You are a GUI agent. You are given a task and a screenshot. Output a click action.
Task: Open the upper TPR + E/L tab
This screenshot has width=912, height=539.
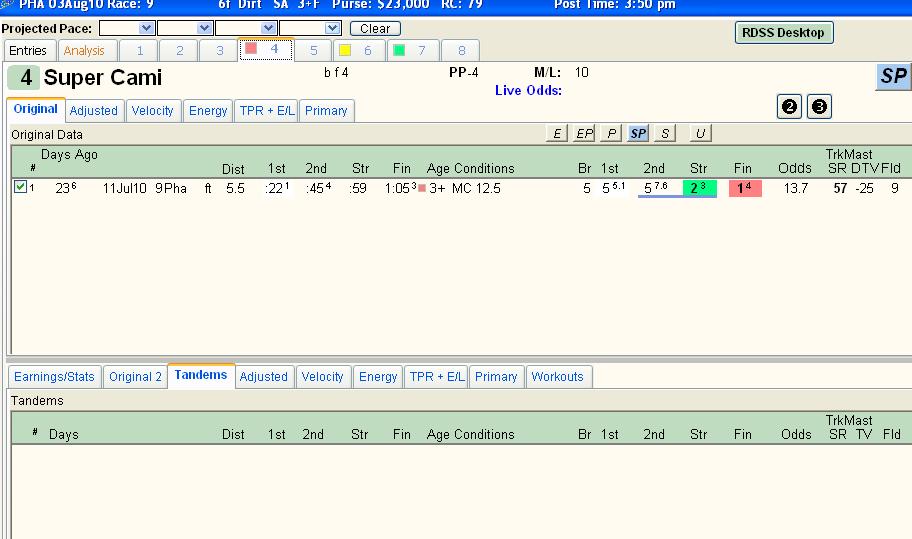266,110
